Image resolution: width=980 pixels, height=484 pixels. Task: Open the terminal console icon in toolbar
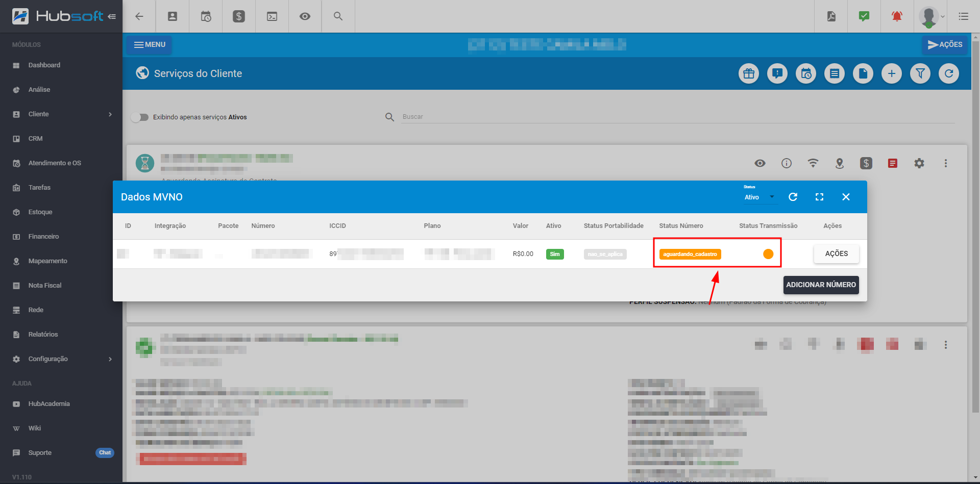272,16
